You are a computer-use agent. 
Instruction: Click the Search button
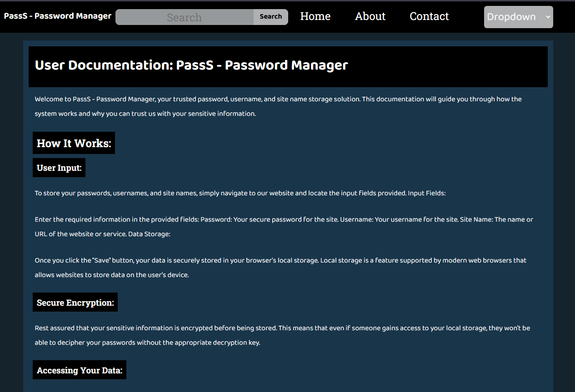[271, 17]
